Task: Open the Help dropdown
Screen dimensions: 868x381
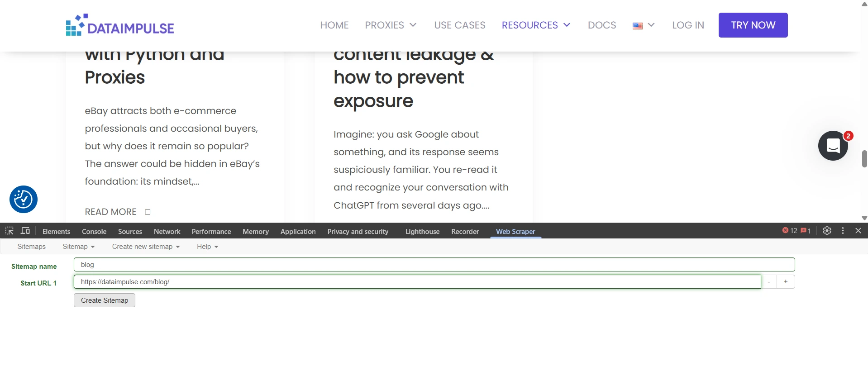Action: pos(208,247)
